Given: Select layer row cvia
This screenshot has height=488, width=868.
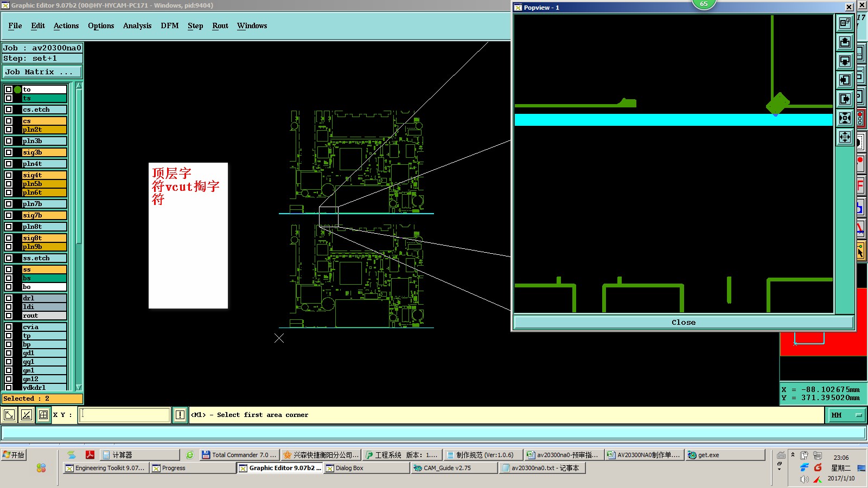Looking at the screenshot, I should 44,327.
